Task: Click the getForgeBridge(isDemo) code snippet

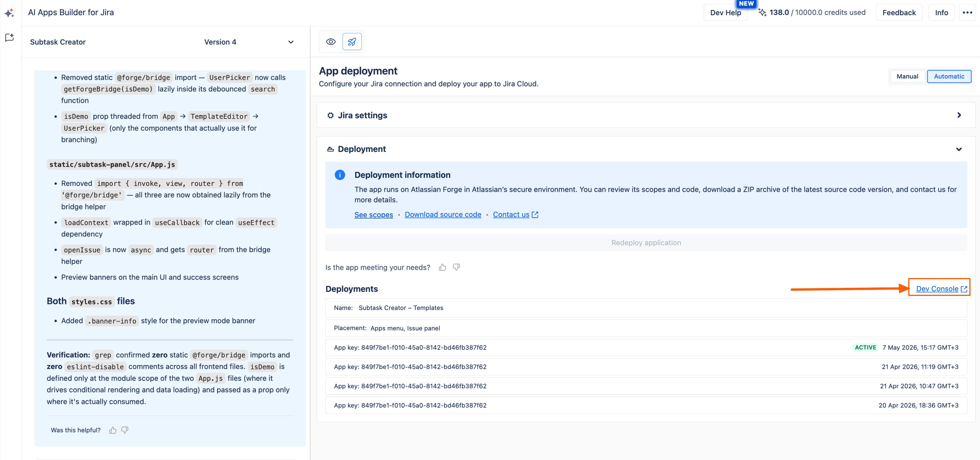Action: coord(108,89)
